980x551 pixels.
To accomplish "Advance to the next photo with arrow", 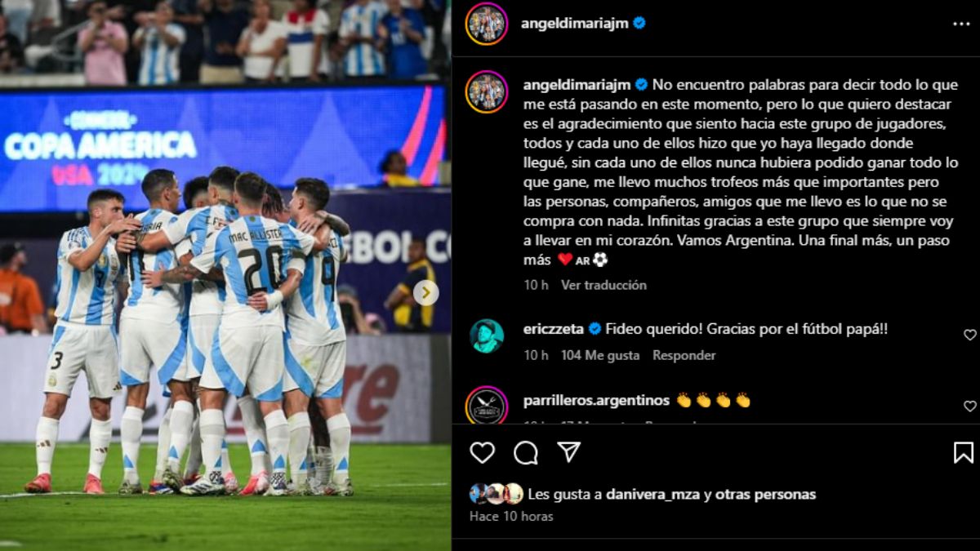I will [x=425, y=292].
